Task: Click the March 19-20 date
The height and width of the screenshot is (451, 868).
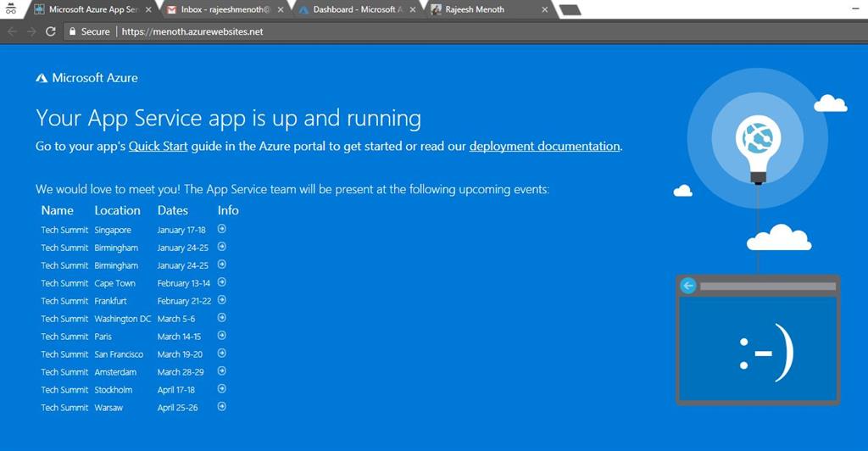Action: click(180, 354)
